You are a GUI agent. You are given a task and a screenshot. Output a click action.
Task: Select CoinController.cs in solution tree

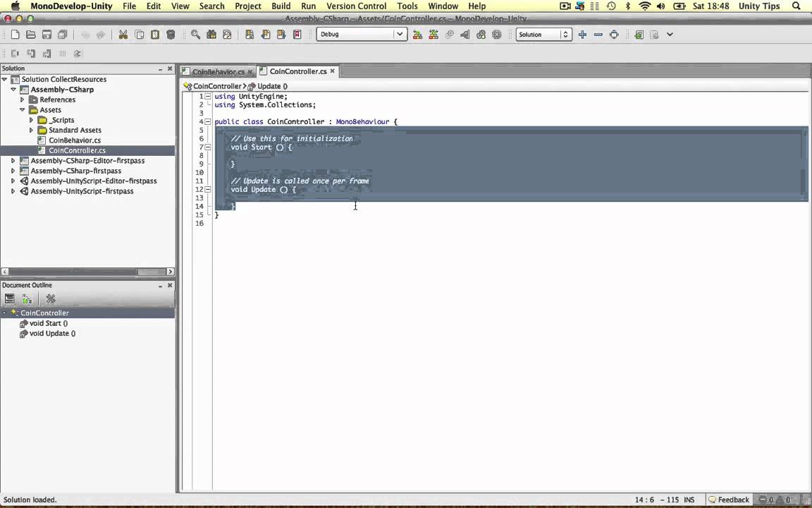pos(77,150)
